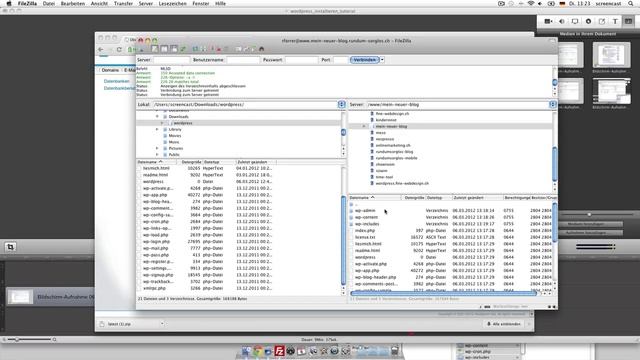640x360 pixels.
Task: Open the Lokal path combo box dropdown
Action: coord(342,104)
